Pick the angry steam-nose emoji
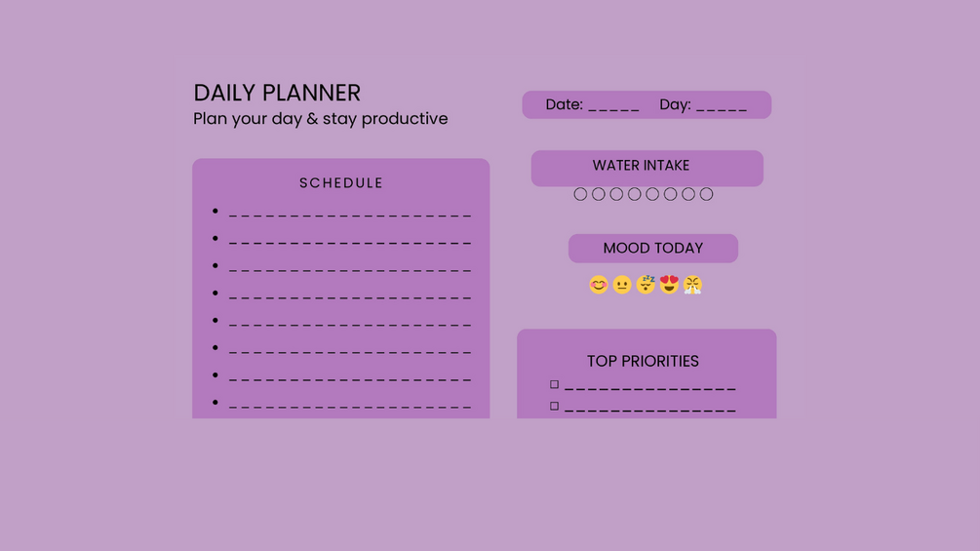Image resolution: width=980 pixels, height=551 pixels. click(692, 285)
